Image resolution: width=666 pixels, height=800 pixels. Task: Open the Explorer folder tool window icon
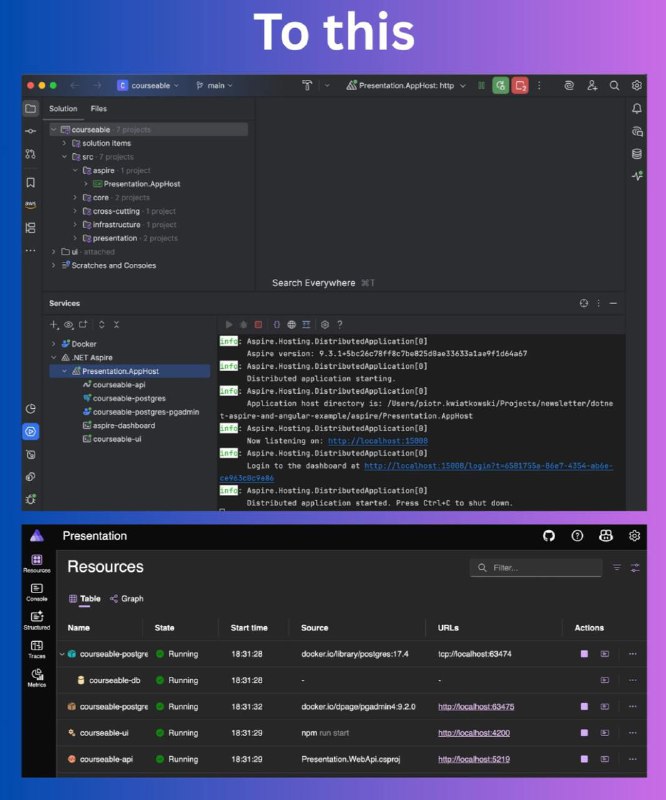click(31, 108)
